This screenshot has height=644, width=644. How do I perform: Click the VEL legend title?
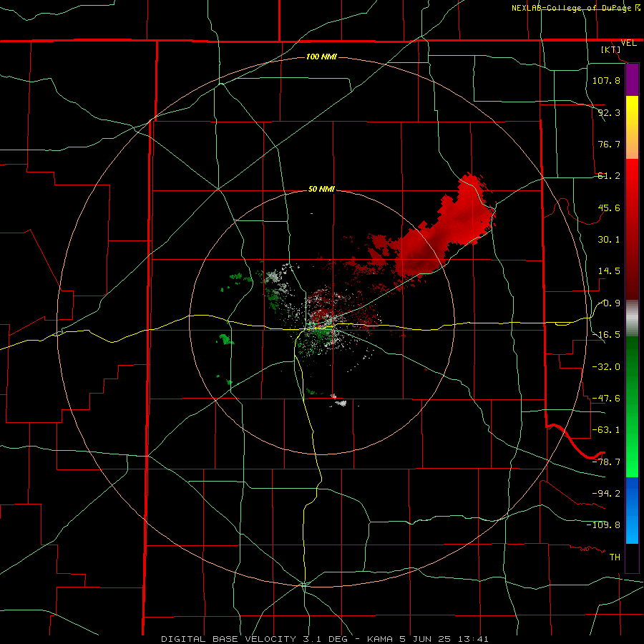click(628, 43)
